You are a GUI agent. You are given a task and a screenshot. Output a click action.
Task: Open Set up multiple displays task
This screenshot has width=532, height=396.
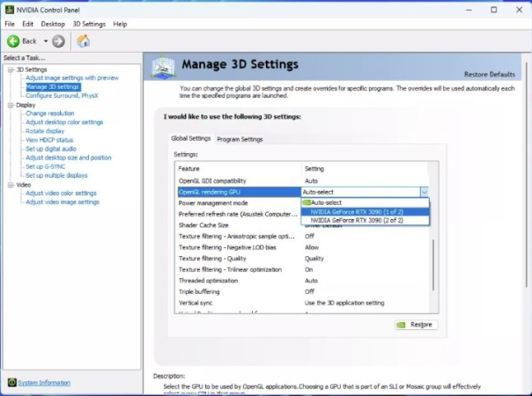pyautogui.click(x=56, y=175)
